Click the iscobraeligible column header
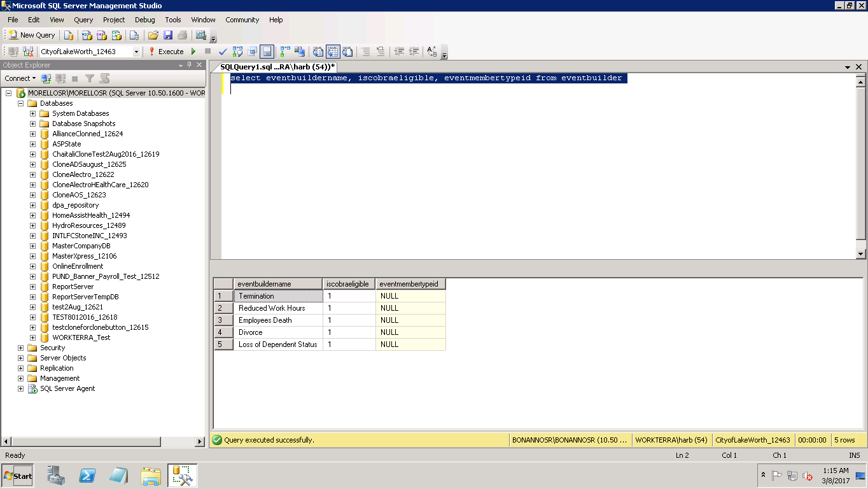Screen dimensions: 868x489 349,284
